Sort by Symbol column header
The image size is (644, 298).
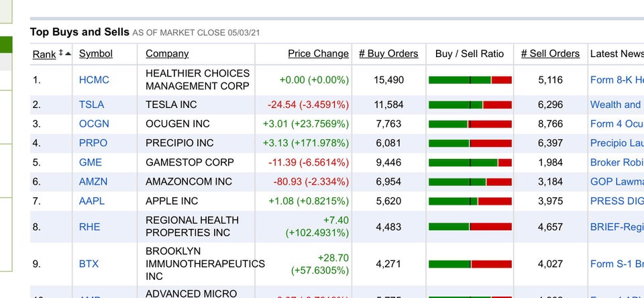(96, 54)
